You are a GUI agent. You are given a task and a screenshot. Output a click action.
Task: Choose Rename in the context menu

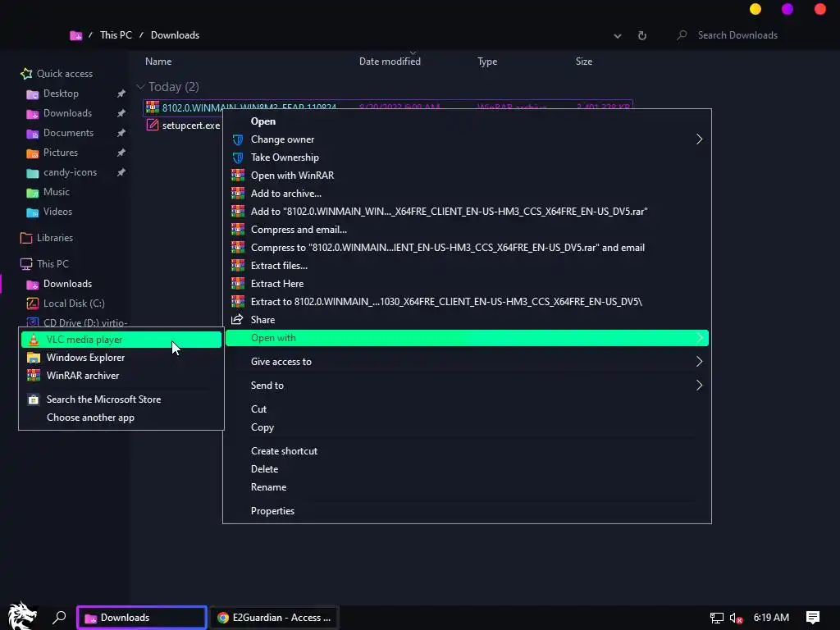pos(467,487)
